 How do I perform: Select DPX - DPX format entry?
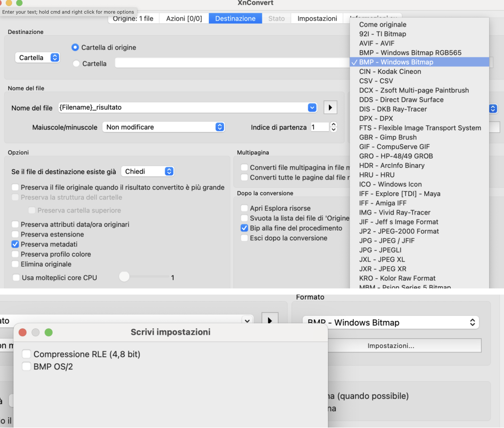[419, 118]
